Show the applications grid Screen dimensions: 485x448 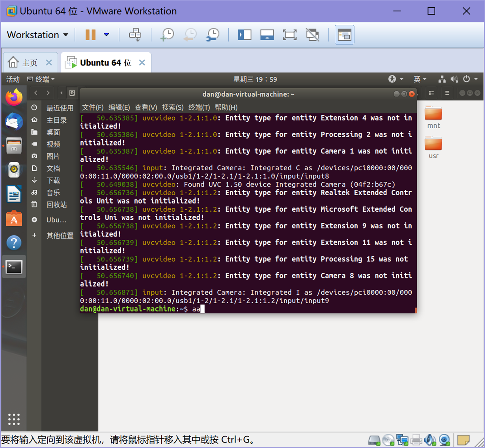[14, 419]
